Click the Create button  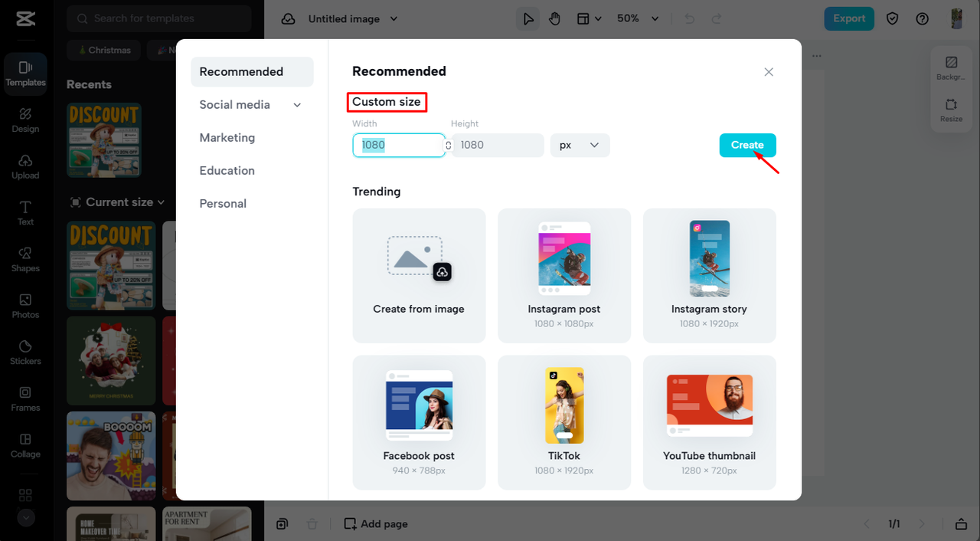pos(747,145)
